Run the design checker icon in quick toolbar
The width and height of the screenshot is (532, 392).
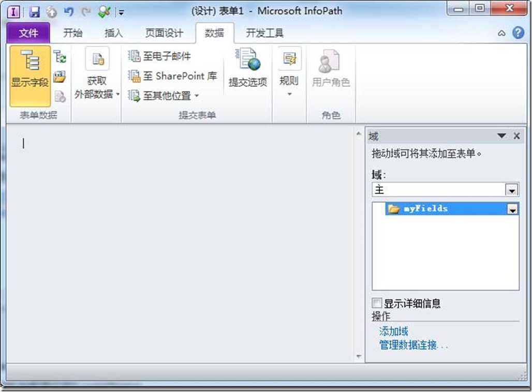pos(104,12)
